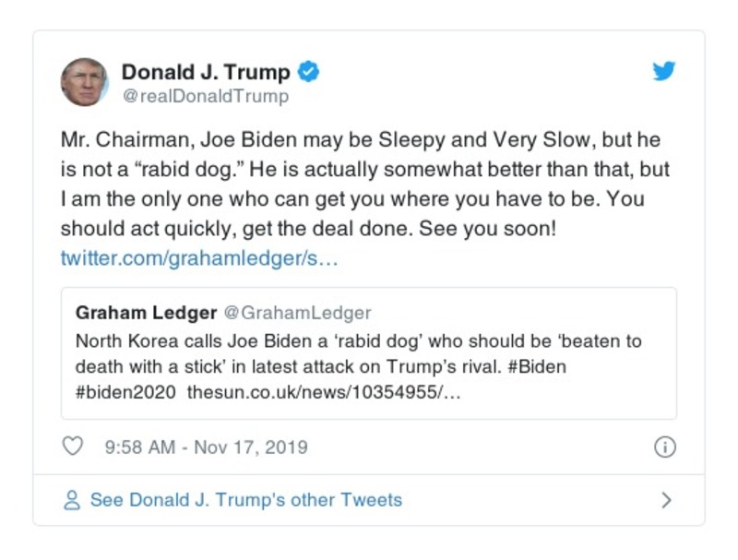Viewport: 738px width, 560px height.
Task: Click the Twitter bird logo
Action: coord(662,72)
